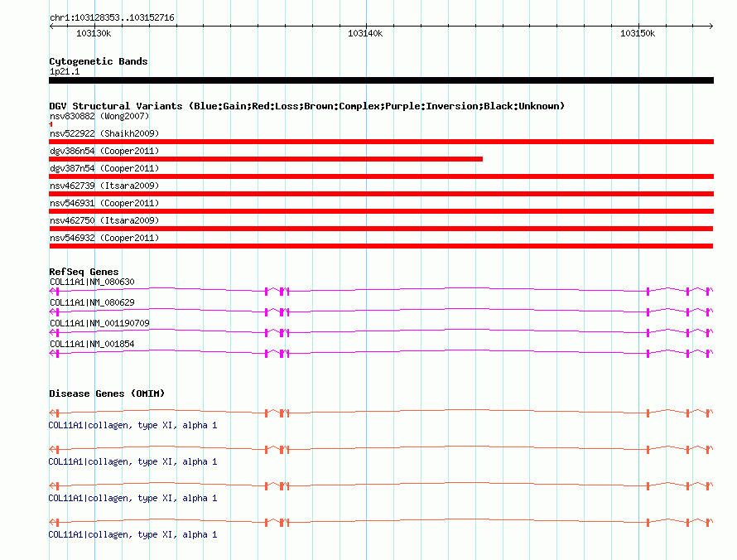737x560 pixels.
Task: Select the tiny red nsv830882 variant mark
Action: pyautogui.click(x=51, y=124)
